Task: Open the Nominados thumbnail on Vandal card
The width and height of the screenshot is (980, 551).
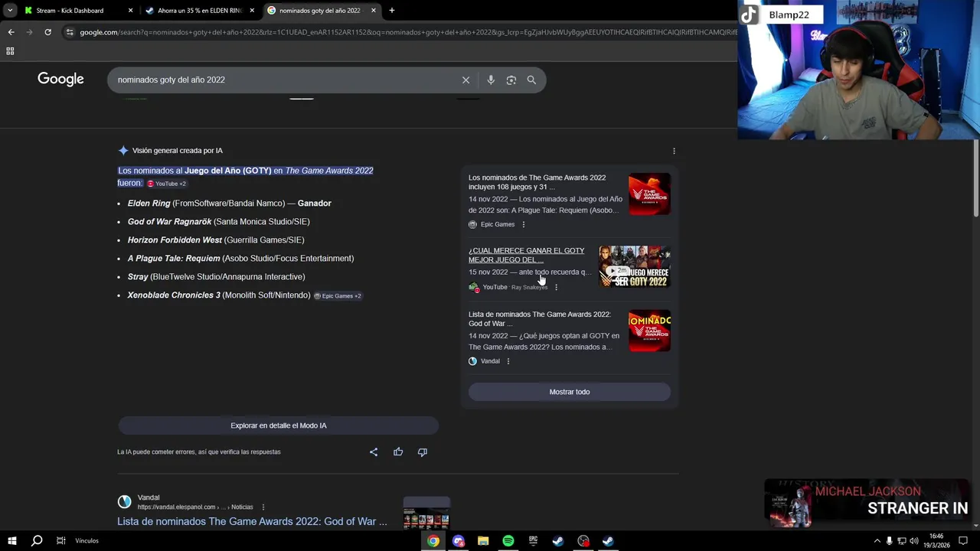Action: point(649,331)
